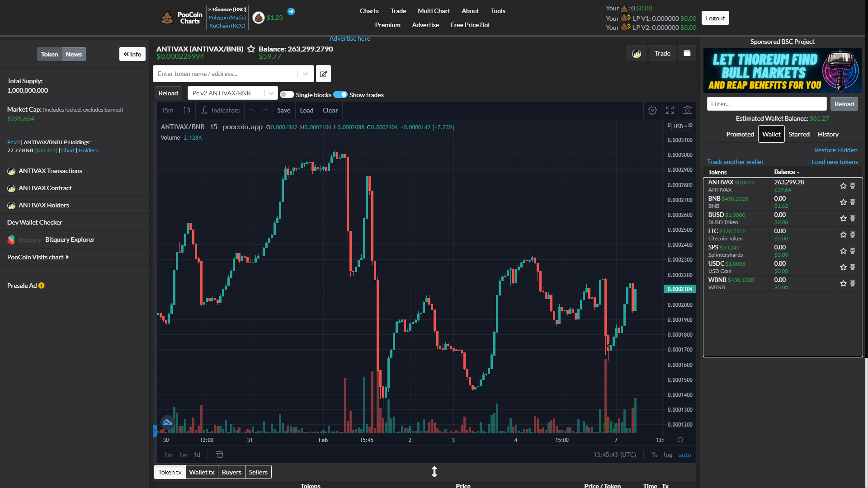Star the ANTIVAX/BNB pair title

tap(251, 49)
